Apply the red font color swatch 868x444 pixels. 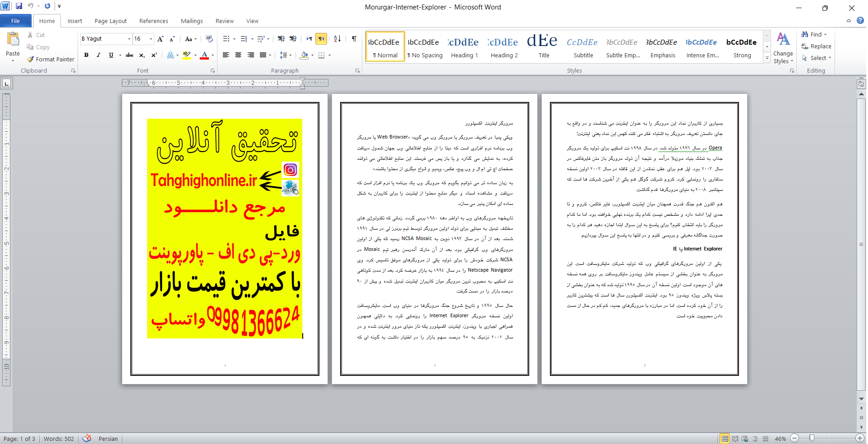tap(204, 55)
